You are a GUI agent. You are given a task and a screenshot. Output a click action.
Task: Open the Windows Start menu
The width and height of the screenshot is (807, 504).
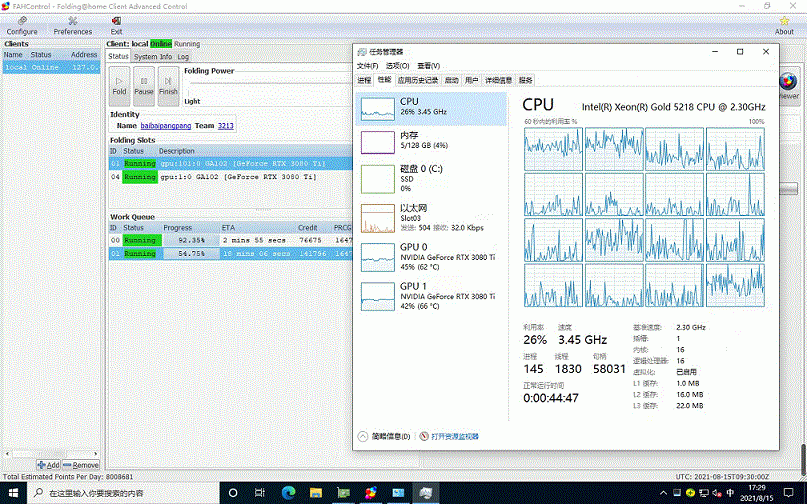[x=13, y=493]
